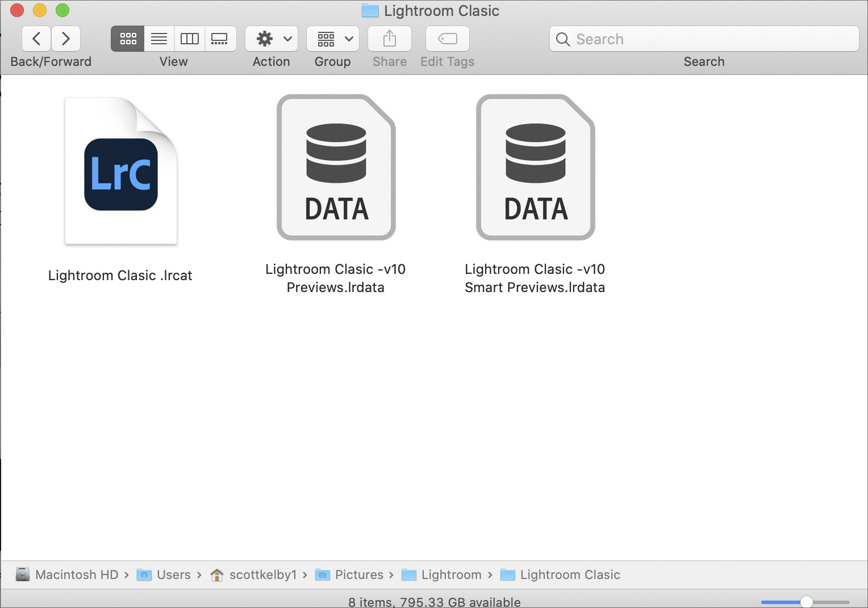Select Lightroom Clasic -v10 Previews.lrdata
The width and height of the screenshot is (868, 608).
[x=336, y=166]
